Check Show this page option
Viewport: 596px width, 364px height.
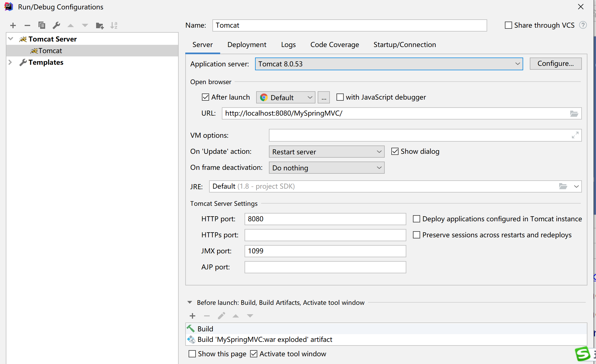[192, 354]
